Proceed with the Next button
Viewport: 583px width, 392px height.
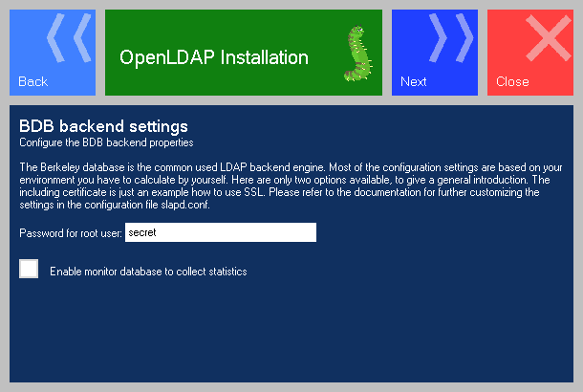pos(435,53)
